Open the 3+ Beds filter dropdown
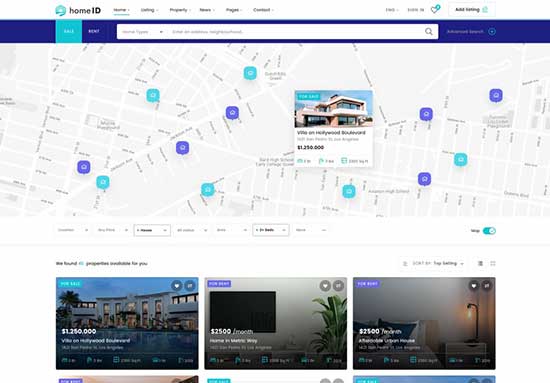Screen dimensions: 550x383 (271, 230)
